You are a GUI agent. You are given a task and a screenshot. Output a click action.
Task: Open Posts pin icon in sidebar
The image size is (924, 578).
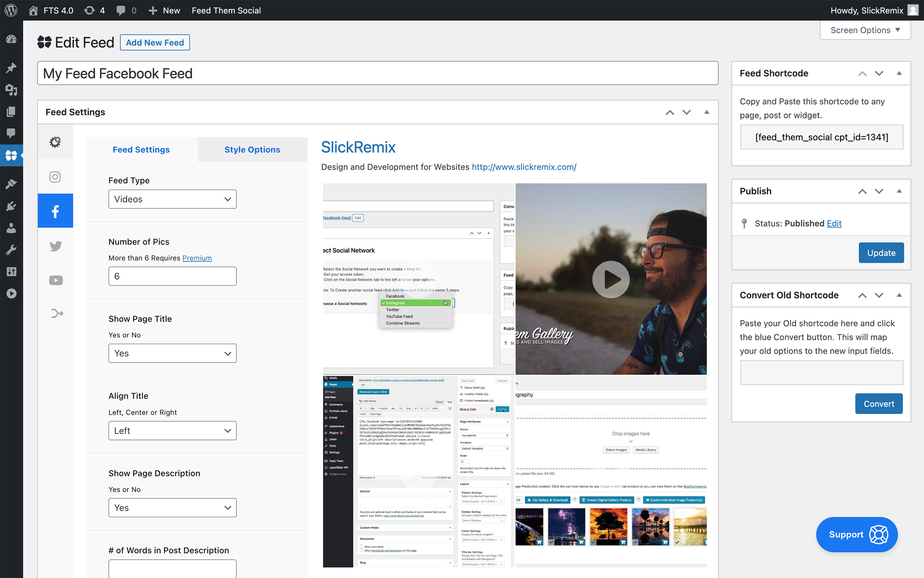(11, 68)
